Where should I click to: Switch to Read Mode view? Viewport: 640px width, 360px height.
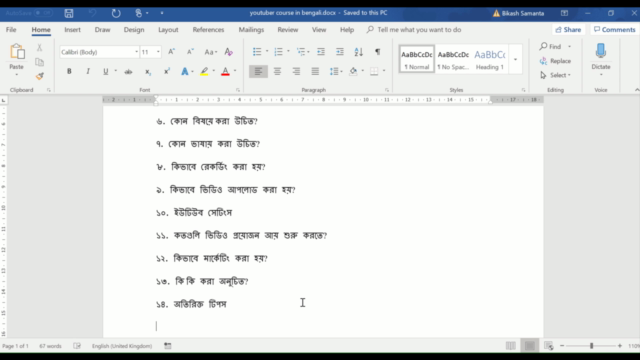pyautogui.click(x=510, y=346)
